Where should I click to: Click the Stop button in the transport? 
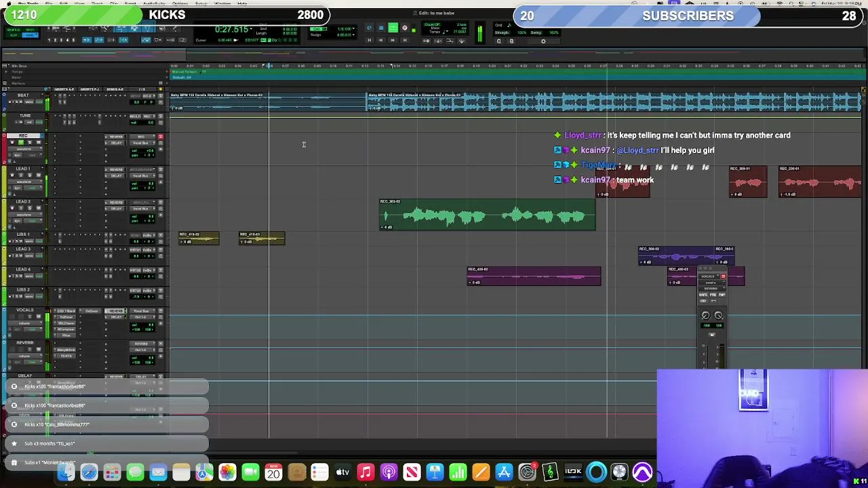pyautogui.click(x=381, y=27)
